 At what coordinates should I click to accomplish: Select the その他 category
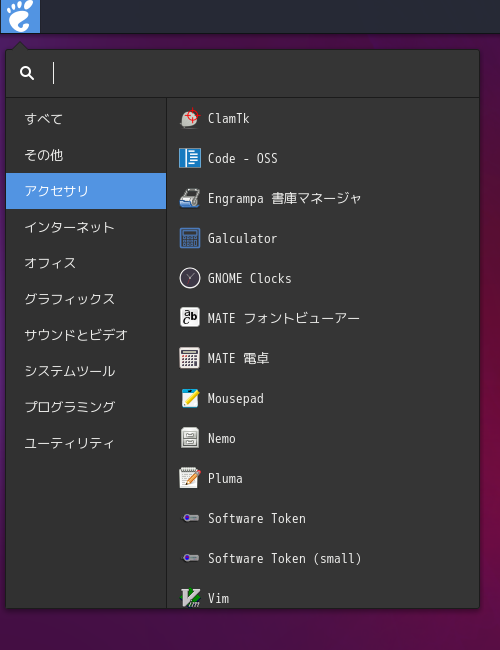86,155
